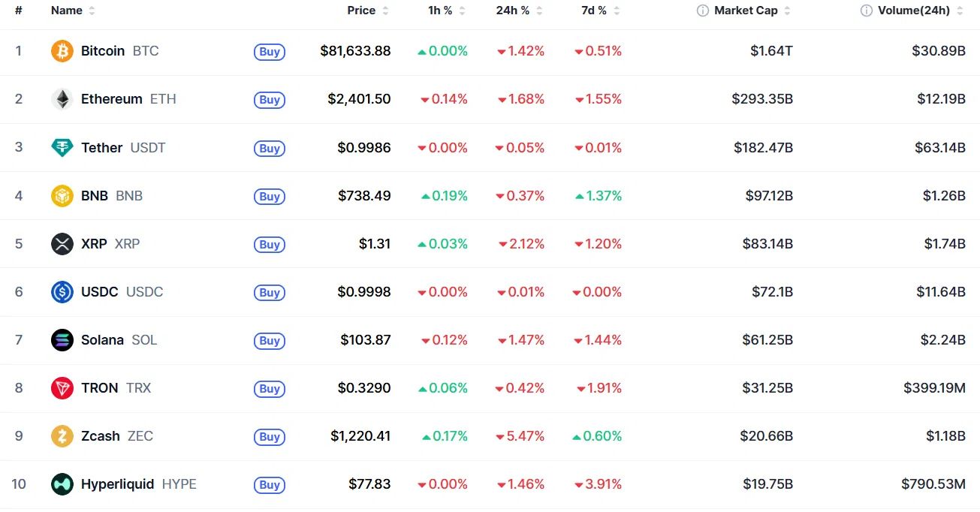Click the Buy button for Zcash
Screen dimensions: 980x512
[270, 436]
